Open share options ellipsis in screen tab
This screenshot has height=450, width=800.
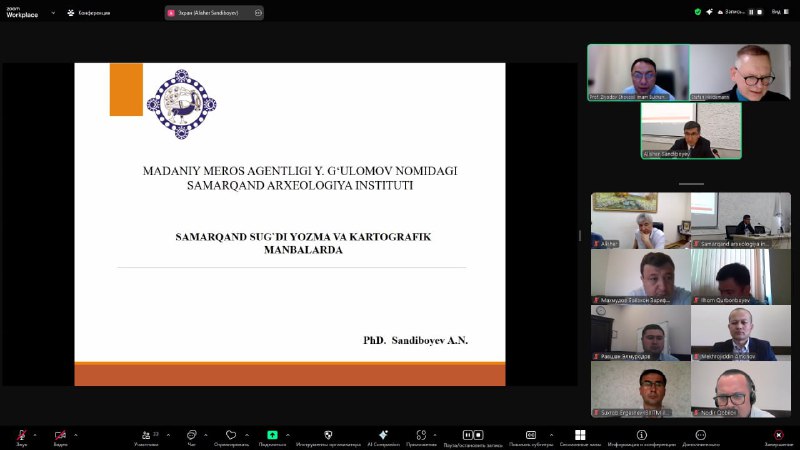(258, 13)
